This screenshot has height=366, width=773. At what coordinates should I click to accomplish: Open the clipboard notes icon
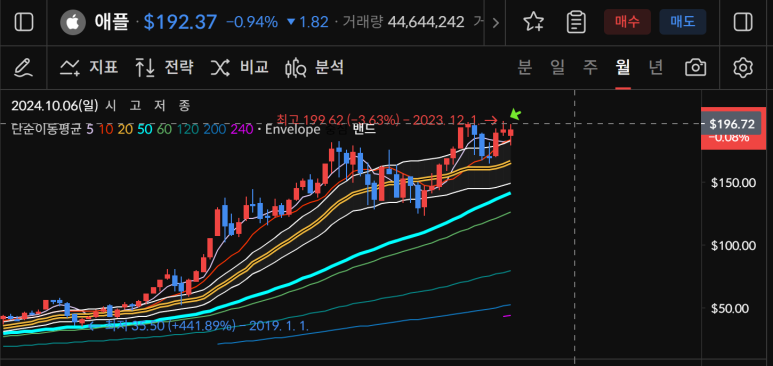tap(576, 22)
